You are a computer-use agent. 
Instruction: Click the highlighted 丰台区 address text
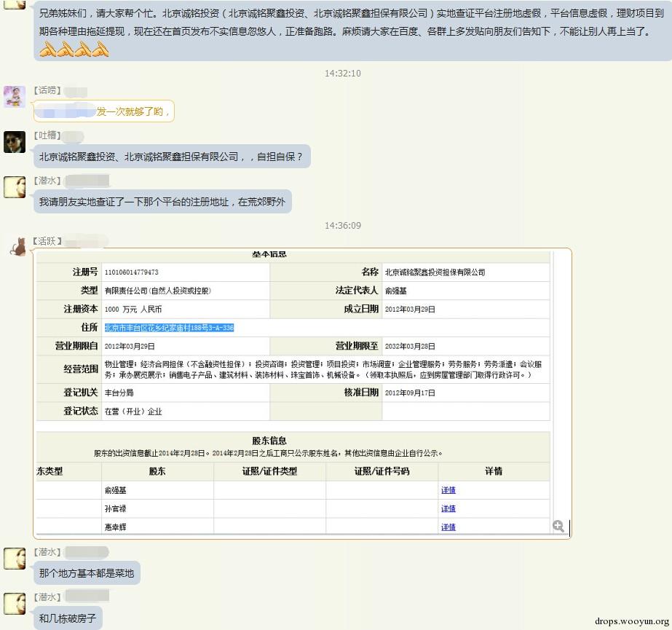pyautogui.click(x=169, y=328)
